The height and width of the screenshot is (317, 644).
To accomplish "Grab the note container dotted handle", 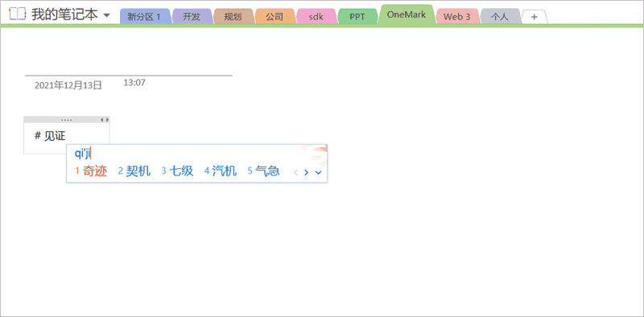I will [66, 120].
